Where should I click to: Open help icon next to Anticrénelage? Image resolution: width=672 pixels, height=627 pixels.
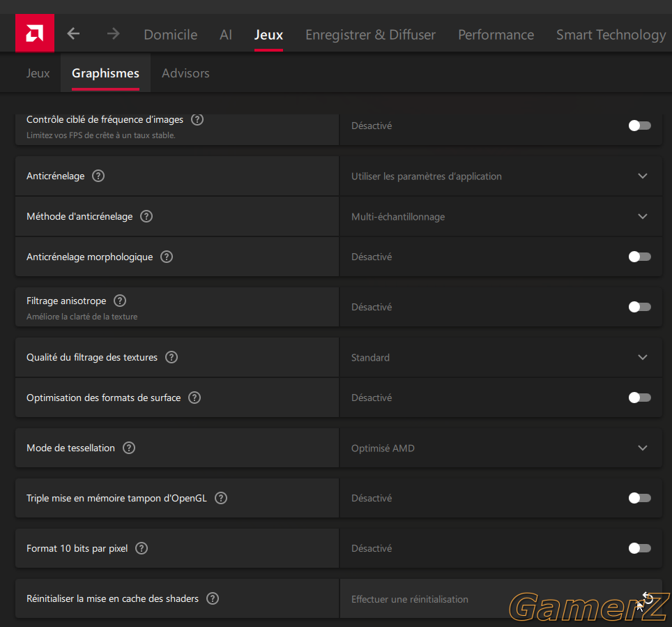pyautogui.click(x=98, y=176)
